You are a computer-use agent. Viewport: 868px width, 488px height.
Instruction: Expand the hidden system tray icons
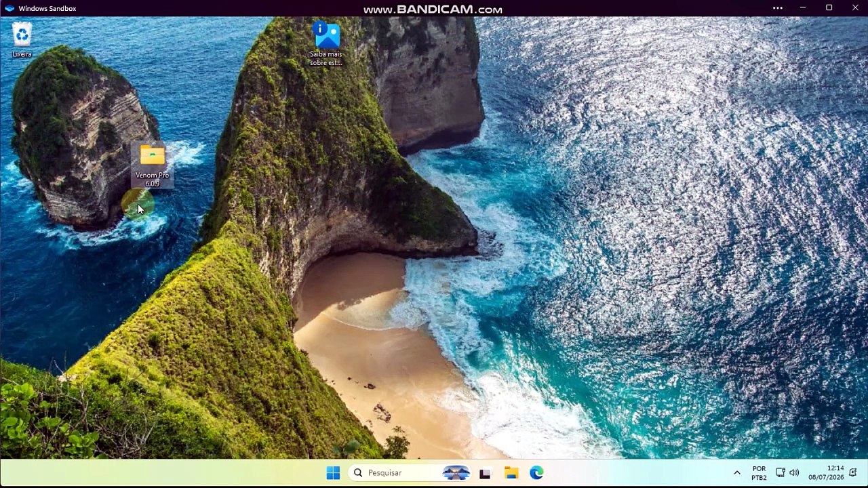coord(737,473)
